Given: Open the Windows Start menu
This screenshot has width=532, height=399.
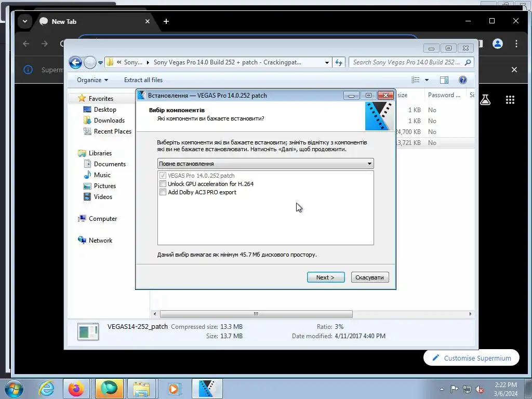Looking at the screenshot, I should coord(14,389).
